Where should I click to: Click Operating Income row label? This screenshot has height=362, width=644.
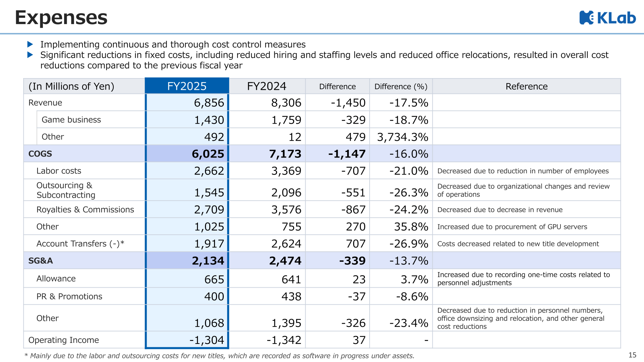coord(63,340)
